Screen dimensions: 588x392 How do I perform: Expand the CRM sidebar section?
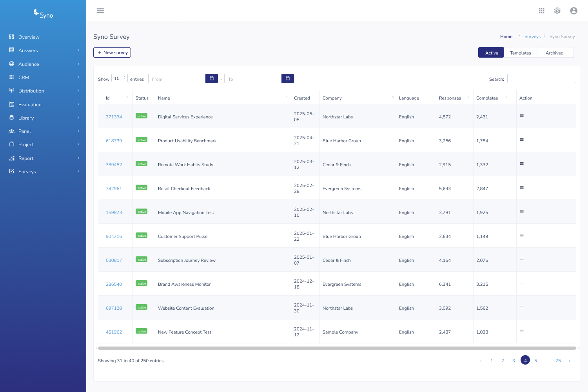[x=43, y=77]
